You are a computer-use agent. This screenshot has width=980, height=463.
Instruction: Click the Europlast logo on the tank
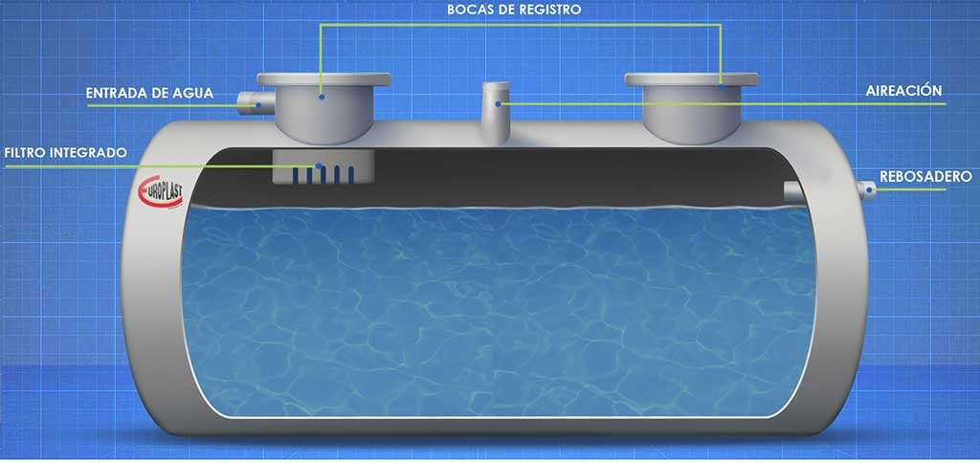pos(161,192)
